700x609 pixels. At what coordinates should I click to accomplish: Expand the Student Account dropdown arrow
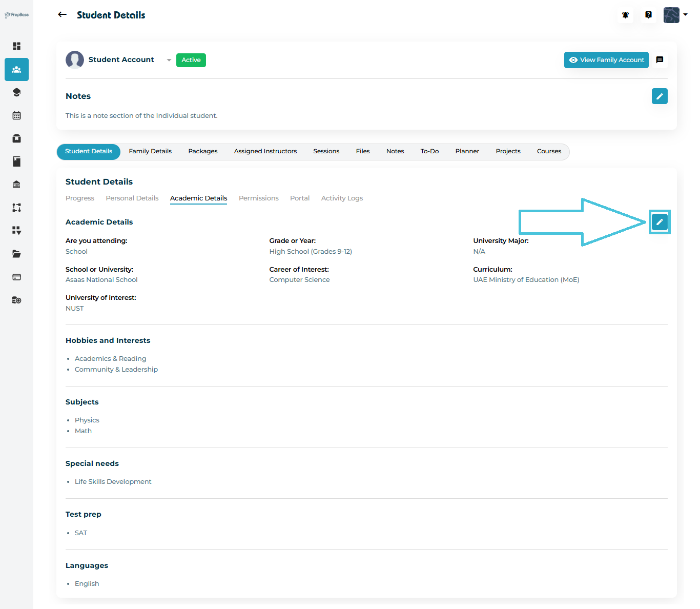pos(169,60)
